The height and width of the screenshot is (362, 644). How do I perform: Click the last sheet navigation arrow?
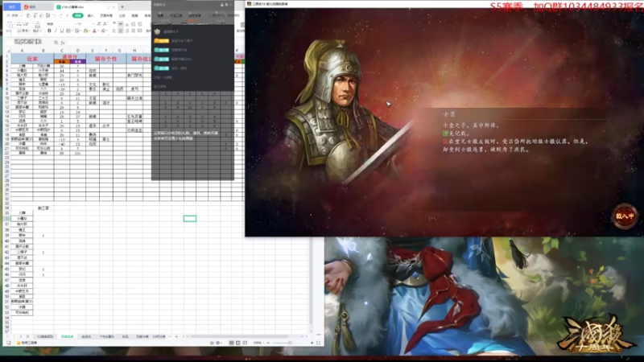click(x=27, y=336)
